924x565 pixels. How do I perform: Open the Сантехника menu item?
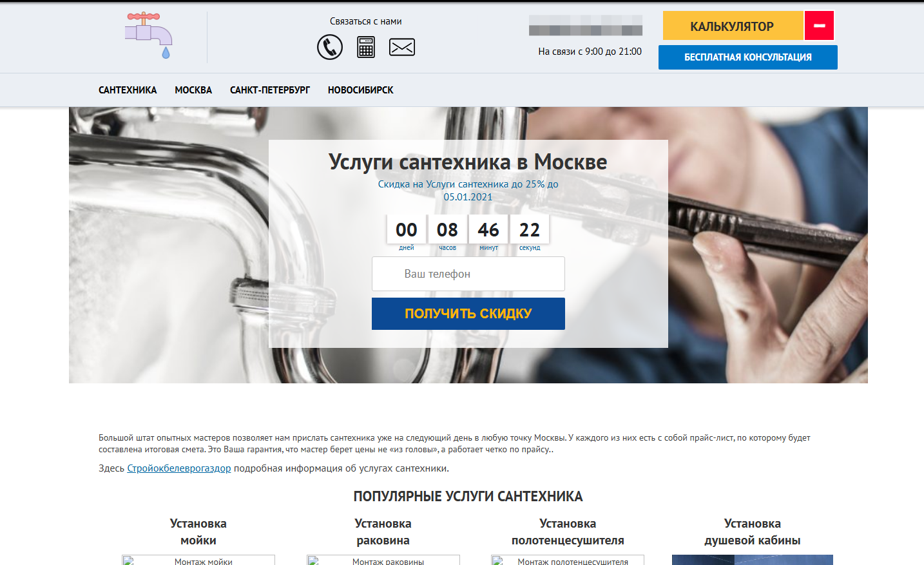pyautogui.click(x=128, y=90)
